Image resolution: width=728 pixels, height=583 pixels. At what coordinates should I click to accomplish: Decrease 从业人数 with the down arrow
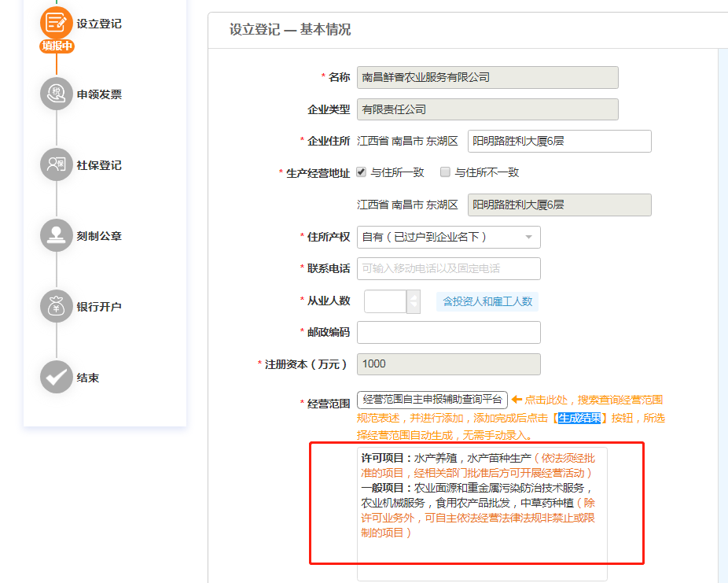(414, 307)
